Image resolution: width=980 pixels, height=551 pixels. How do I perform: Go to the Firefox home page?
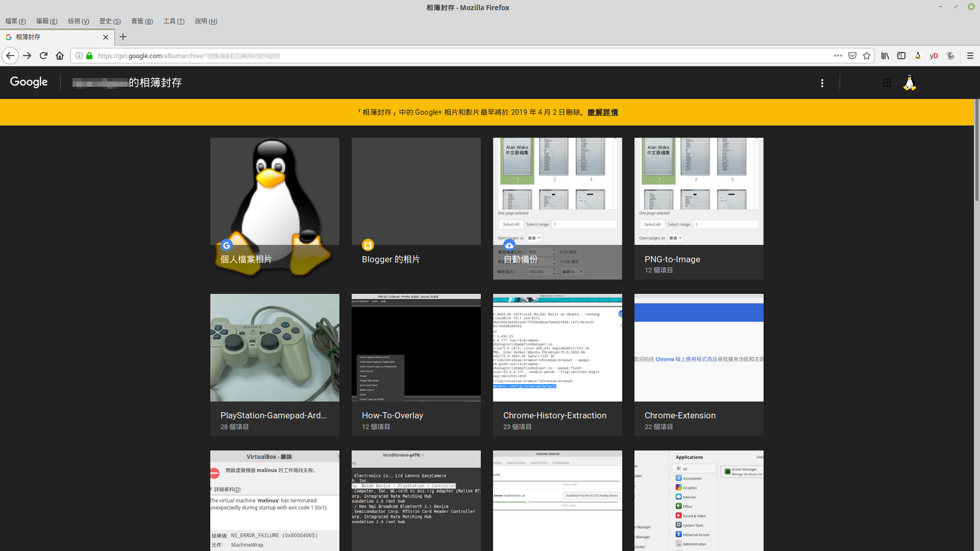[60, 56]
